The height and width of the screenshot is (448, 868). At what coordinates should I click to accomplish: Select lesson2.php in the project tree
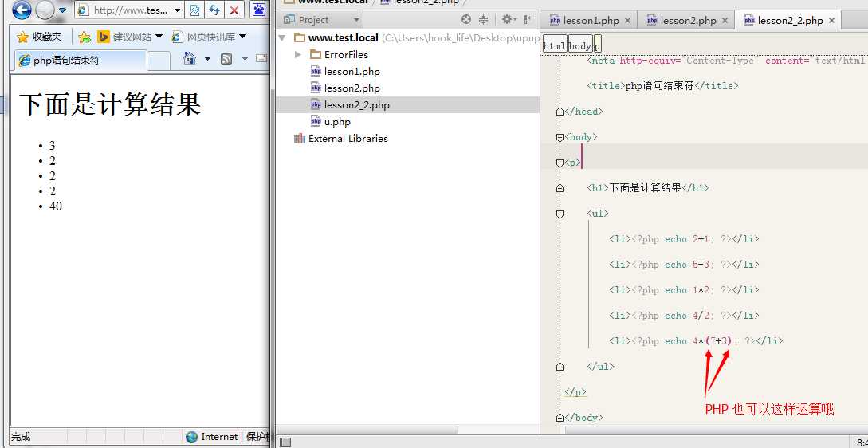pyautogui.click(x=352, y=88)
